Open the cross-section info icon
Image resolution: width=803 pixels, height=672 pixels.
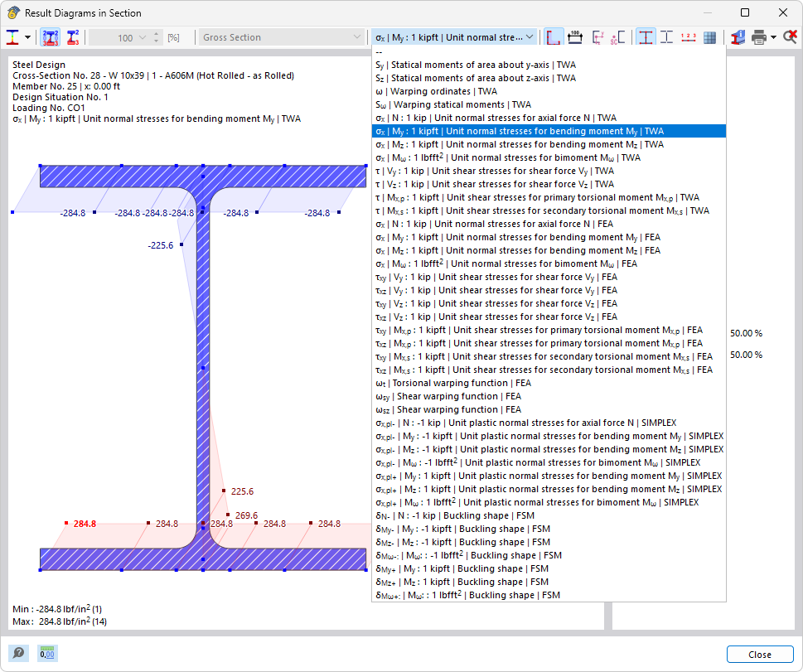tap(738, 37)
